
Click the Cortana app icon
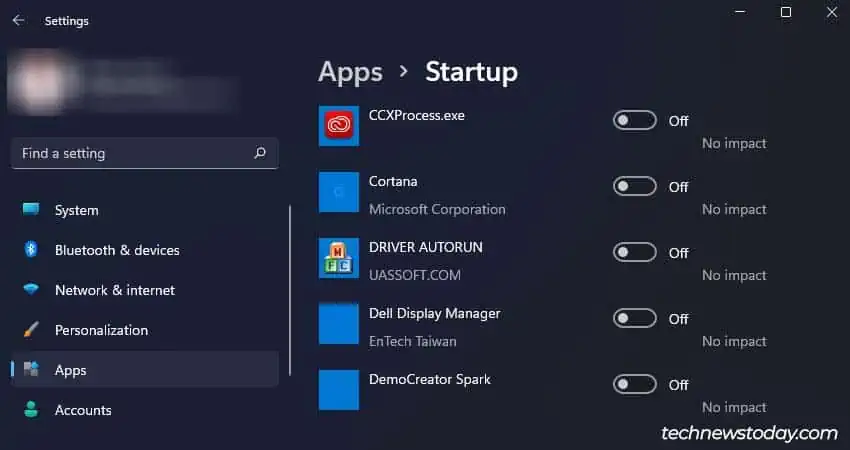339,192
